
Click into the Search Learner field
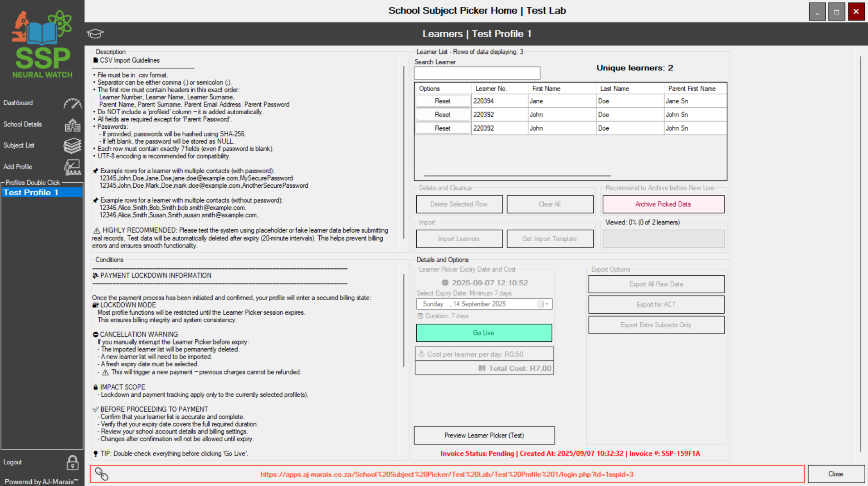pyautogui.click(x=477, y=73)
